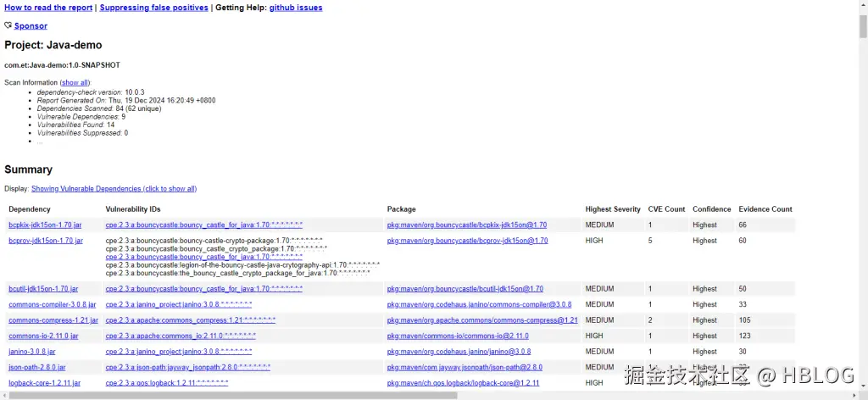Open apache commons_io CPE link
The height and width of the screenshot is (400, 868).
point(181,336)
